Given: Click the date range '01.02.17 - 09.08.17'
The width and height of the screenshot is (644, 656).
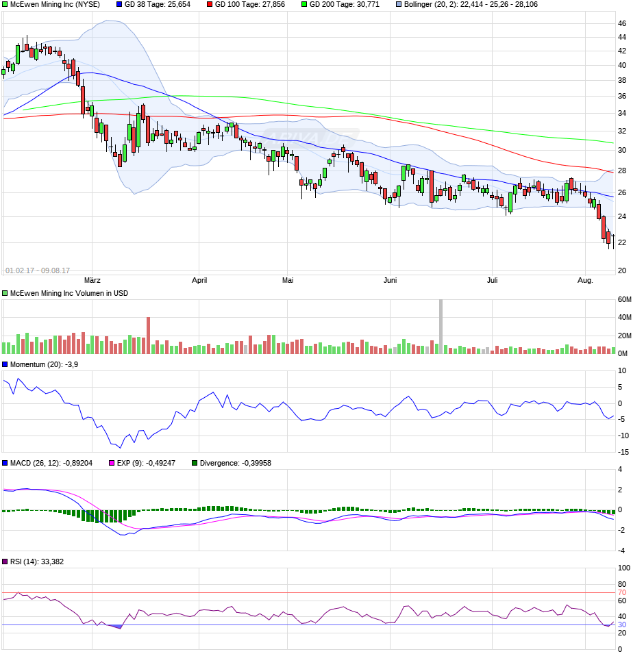Looking at the screenshot, I should click(x=38, y=270).
